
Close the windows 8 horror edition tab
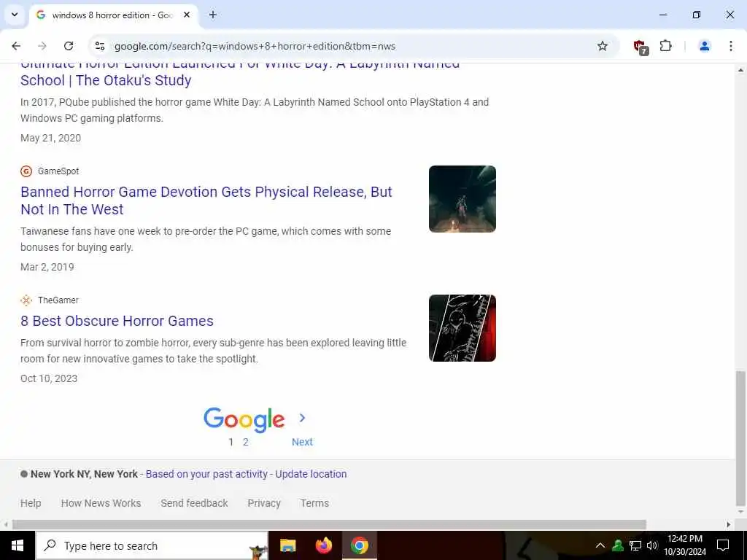click(x=187, y=15)
